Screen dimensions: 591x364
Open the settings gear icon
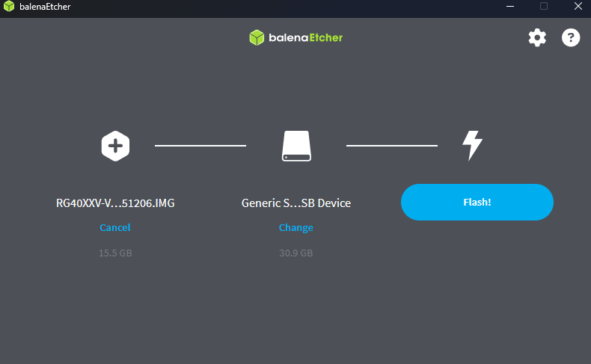tap(537, 38)
